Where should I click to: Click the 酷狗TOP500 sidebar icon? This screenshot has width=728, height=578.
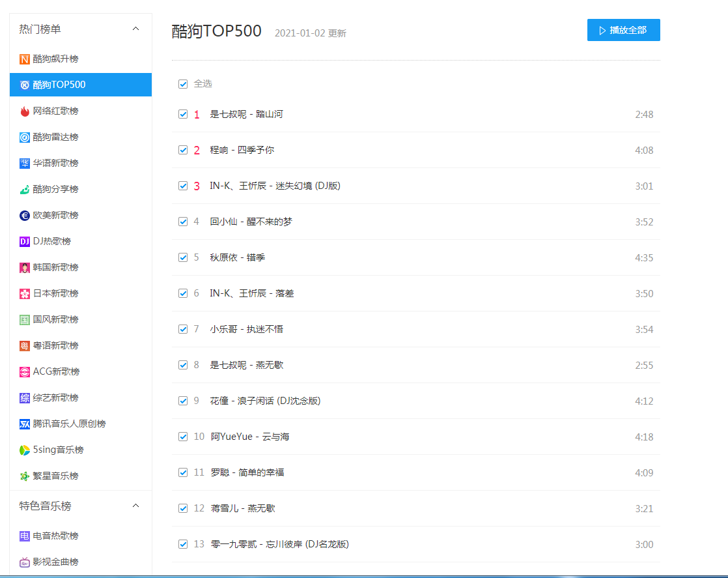(25, 85)
